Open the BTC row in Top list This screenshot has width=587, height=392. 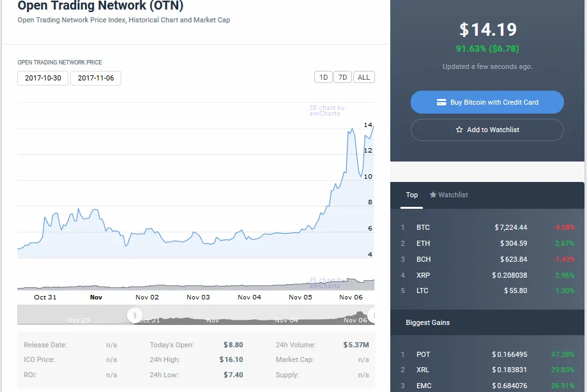487,227
